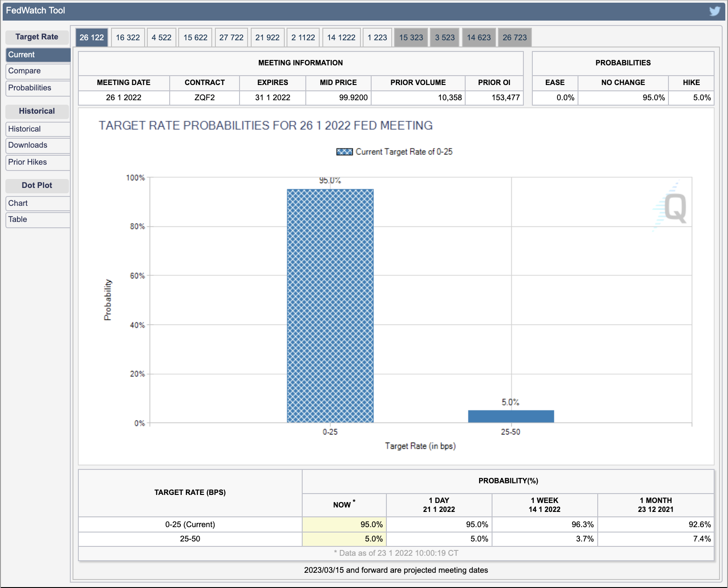Viewport: 728px width, 588px height.
Task: Click the 'Current Target Rate of 0-25' legend label
Action: [404, 152]
